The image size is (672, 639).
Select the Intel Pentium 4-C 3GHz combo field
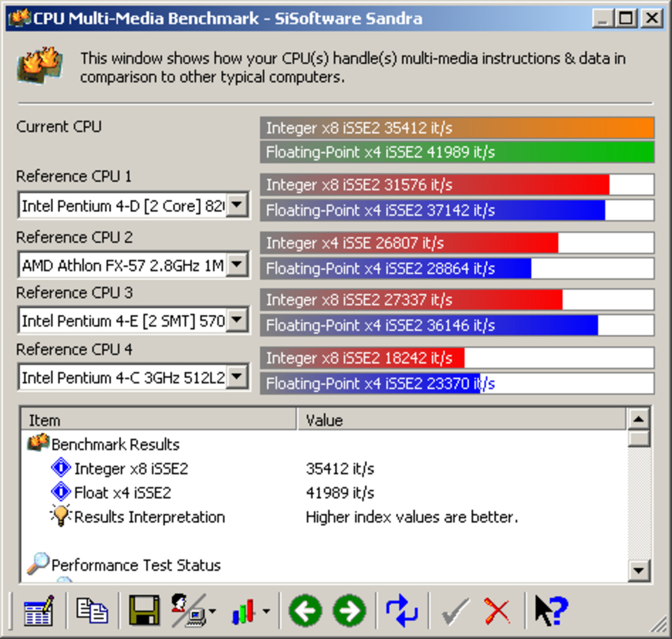click(134, 377)
